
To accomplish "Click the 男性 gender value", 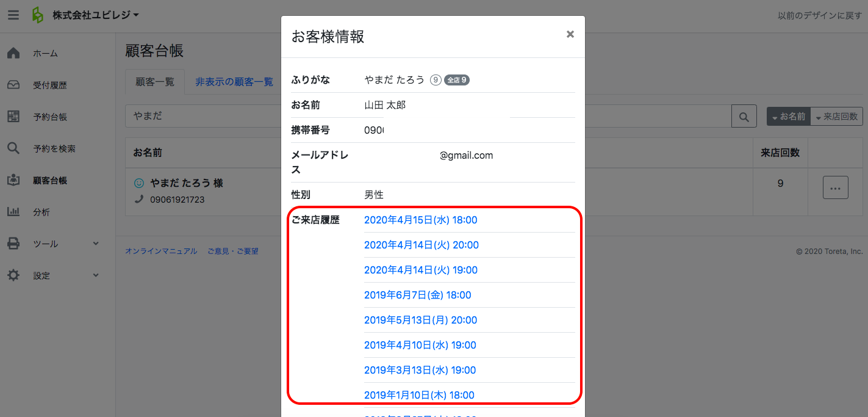I will 374,195.
